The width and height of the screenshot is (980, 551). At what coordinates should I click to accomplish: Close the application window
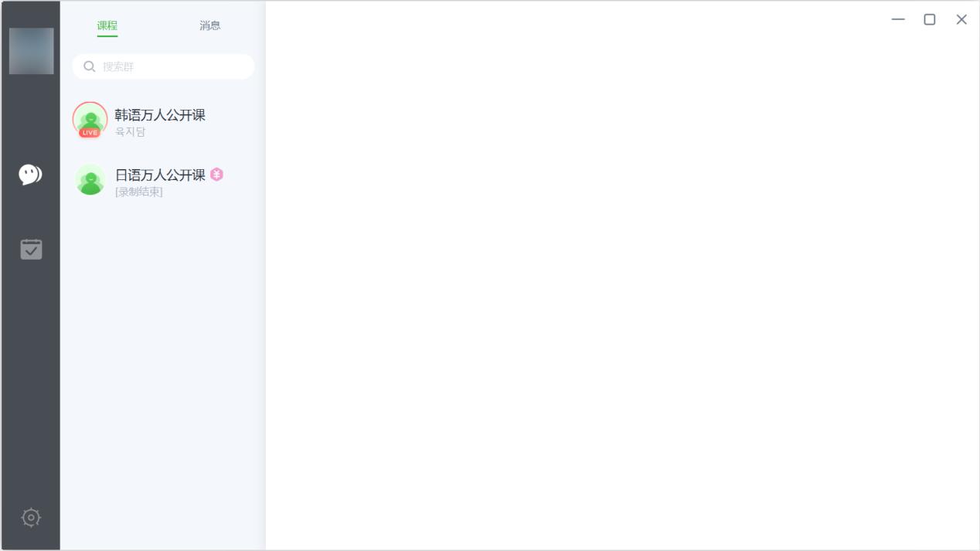coord(961,19)
